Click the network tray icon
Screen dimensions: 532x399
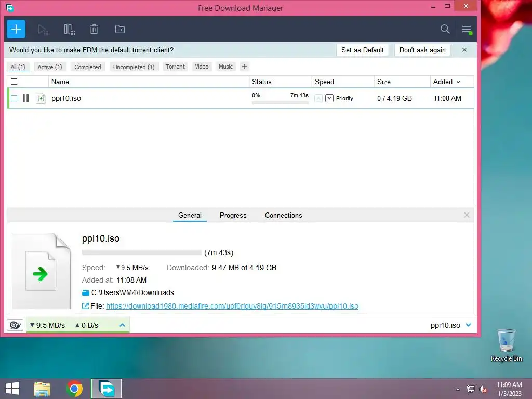471,389
